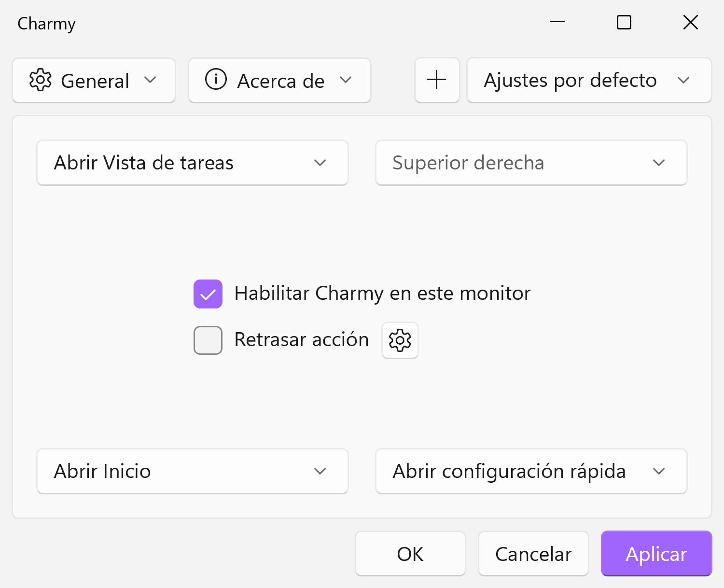The image size is (724, 588).
Task: Minimize the Charmy window
Action: click(557, 22)
